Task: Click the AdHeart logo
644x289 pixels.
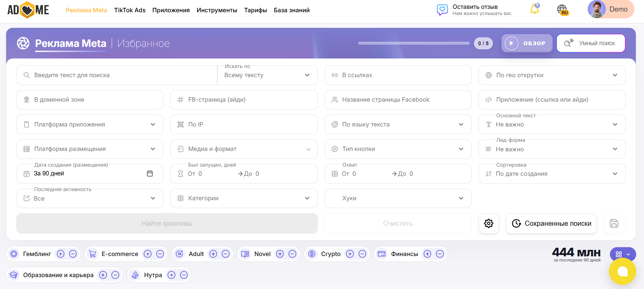Action: [x=28, y=10]
